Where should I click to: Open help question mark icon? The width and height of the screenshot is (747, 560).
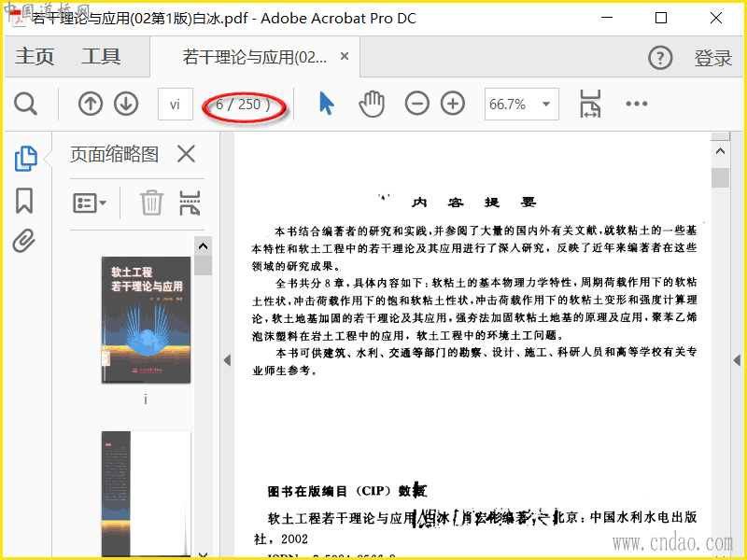tap(660, 58)
